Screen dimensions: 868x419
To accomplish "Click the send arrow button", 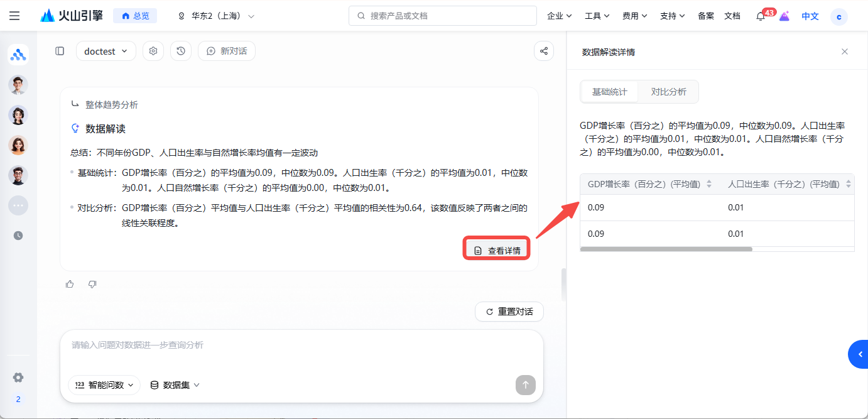I will pos(526,385).
